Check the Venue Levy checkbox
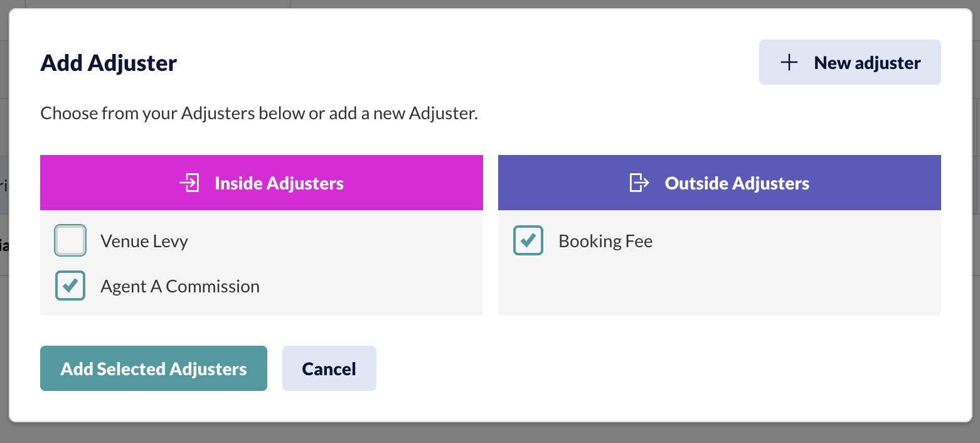Viewport: 980px width, 443px height. (x=70, y=241)
